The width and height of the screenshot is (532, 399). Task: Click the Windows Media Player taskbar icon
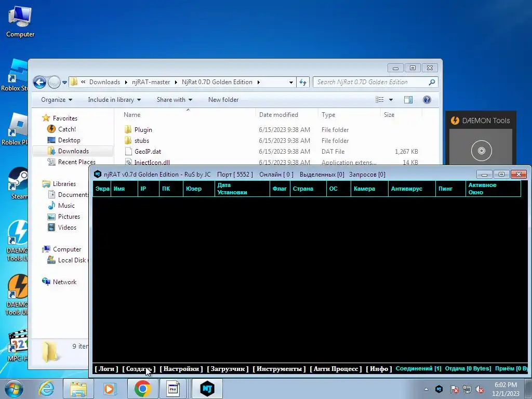[110, 389]
